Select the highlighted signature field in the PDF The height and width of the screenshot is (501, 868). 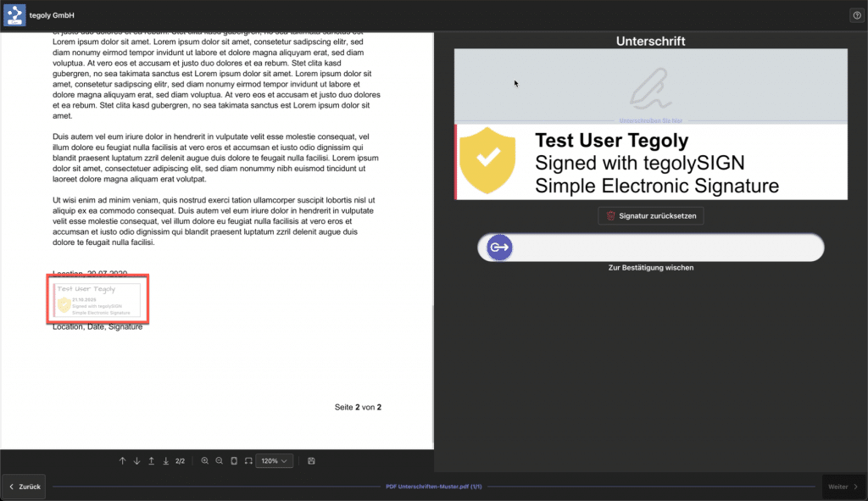tap(98, 298)
